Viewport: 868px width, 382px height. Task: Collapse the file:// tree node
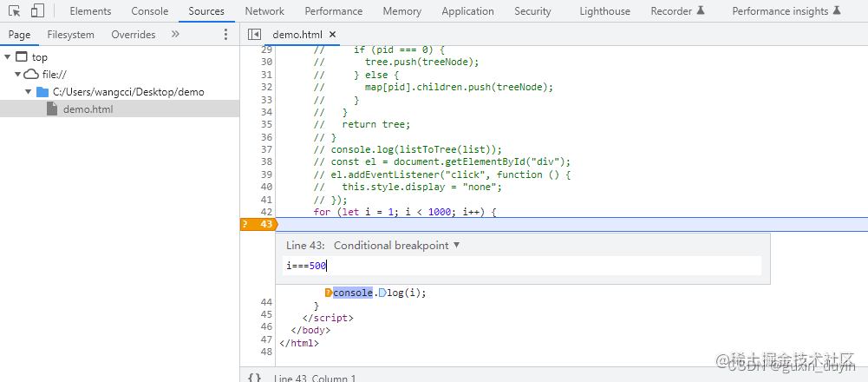coord(17,75)
